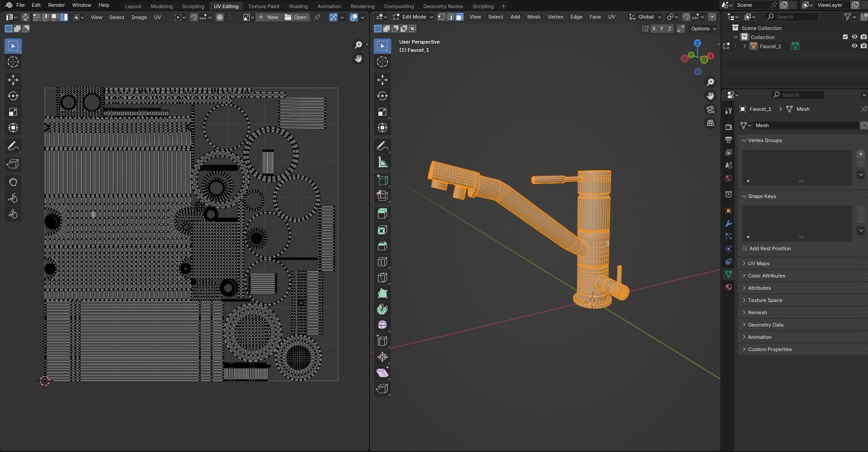Image resolution: width=868 pixels, height=452 pixels.
Task: Open the Material properties tab
Action: tap(729, 287)
